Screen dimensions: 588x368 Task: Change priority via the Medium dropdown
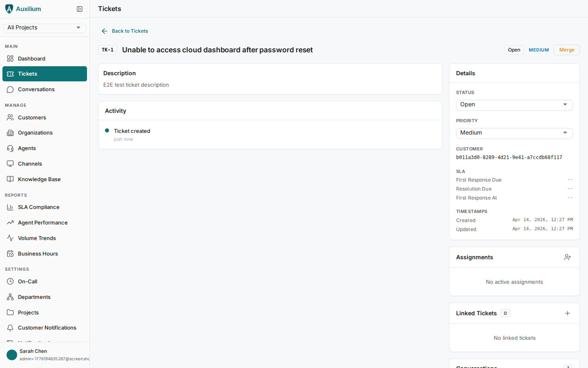(x=514, y=133)
